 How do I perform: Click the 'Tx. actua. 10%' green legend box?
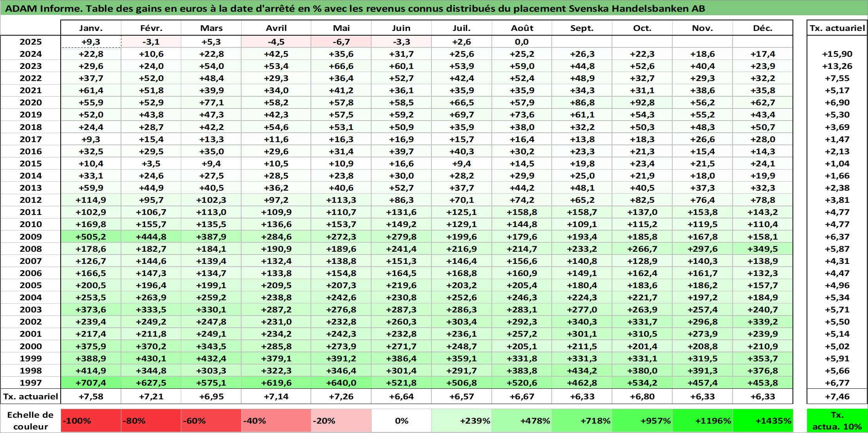tap(837, 420)
